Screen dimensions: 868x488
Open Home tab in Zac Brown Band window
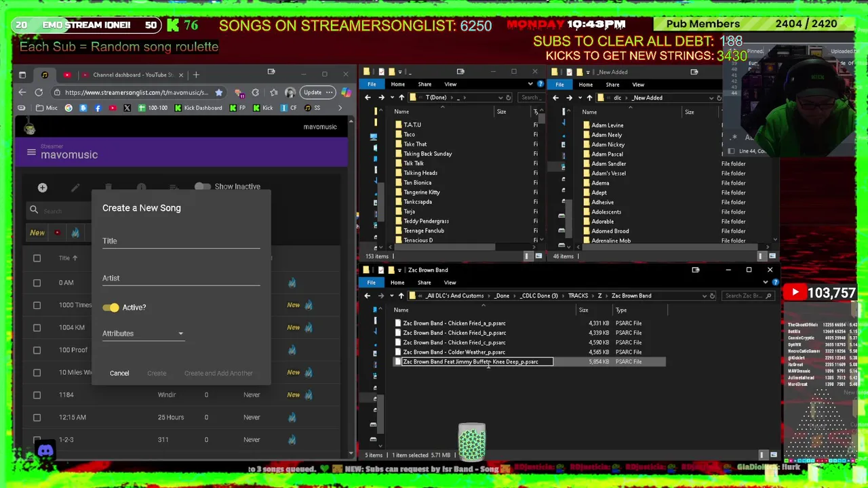397,283
